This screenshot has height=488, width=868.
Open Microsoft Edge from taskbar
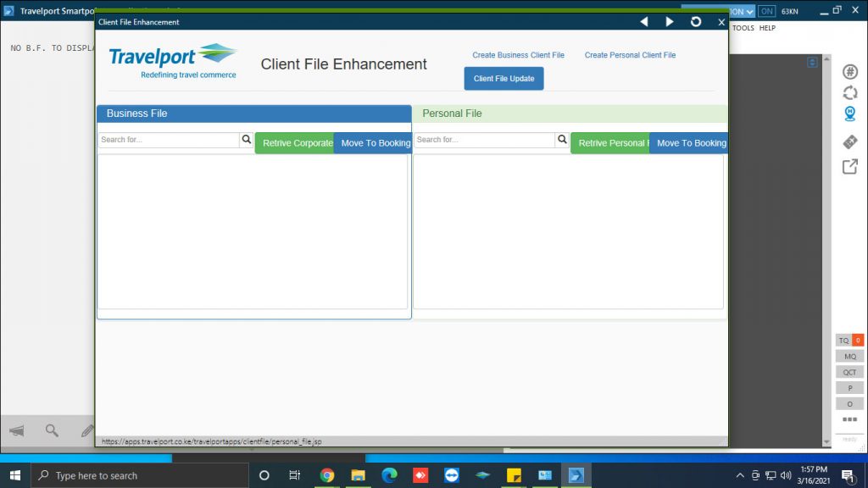(x=389, y=475)
